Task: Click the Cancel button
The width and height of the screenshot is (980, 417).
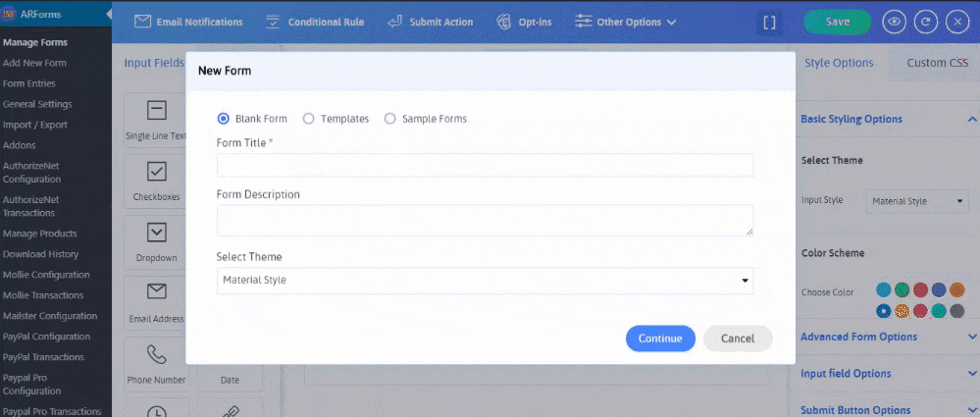Action: click(x=737, y=339)
